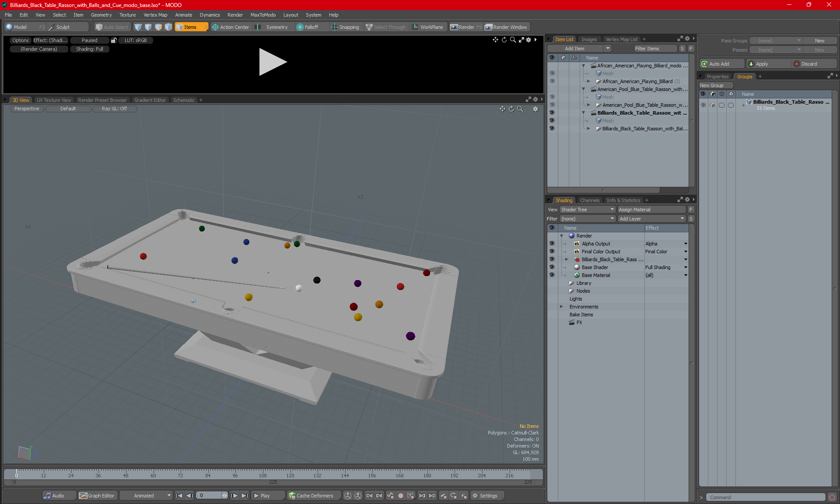Select Materials selection mode cube icon

pos(168,27)
